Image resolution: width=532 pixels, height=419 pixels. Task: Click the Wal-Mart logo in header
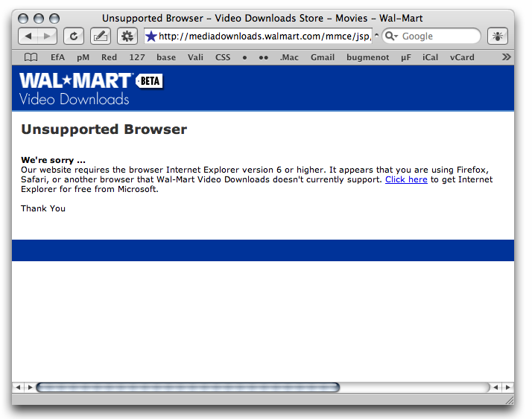click(76, 80)
